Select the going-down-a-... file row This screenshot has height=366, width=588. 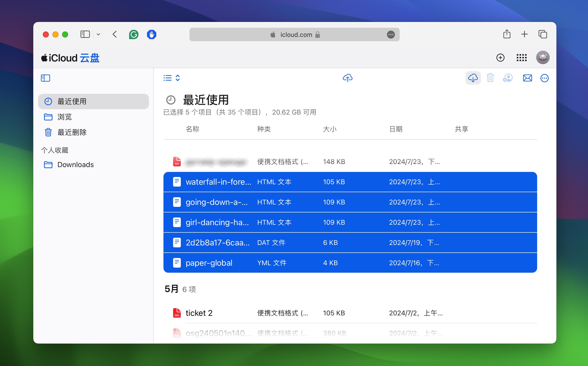(350, 202)
